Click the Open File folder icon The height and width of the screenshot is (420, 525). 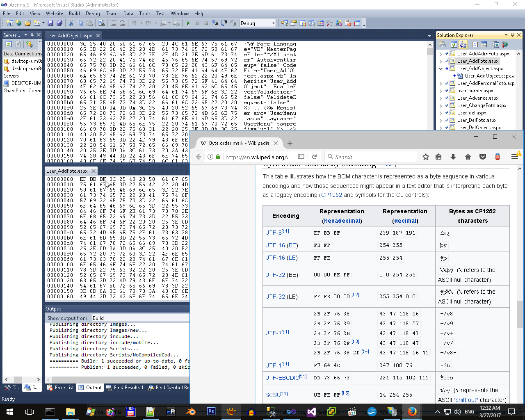(27, 23)
